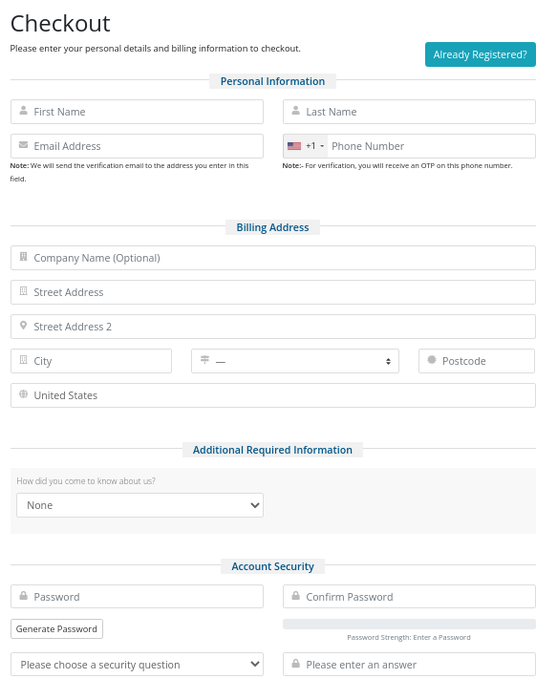Open the state selection dropdown
This screenshot has height=700, width=536.
tap(295, 361)
